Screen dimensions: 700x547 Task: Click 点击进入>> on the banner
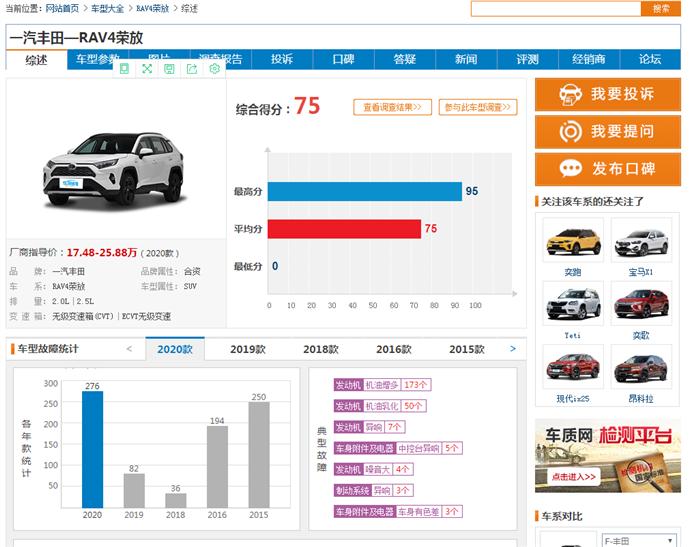pyautogui.click(x=574, y=477)
